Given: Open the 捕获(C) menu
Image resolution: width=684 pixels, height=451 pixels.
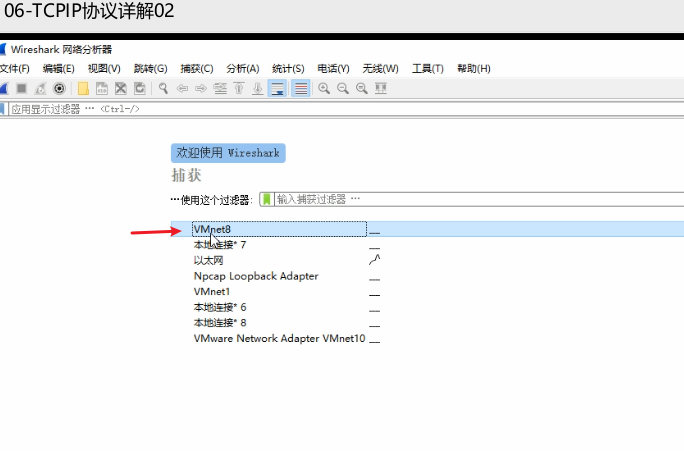Looking at the screenshot, I should pos(196,68).
